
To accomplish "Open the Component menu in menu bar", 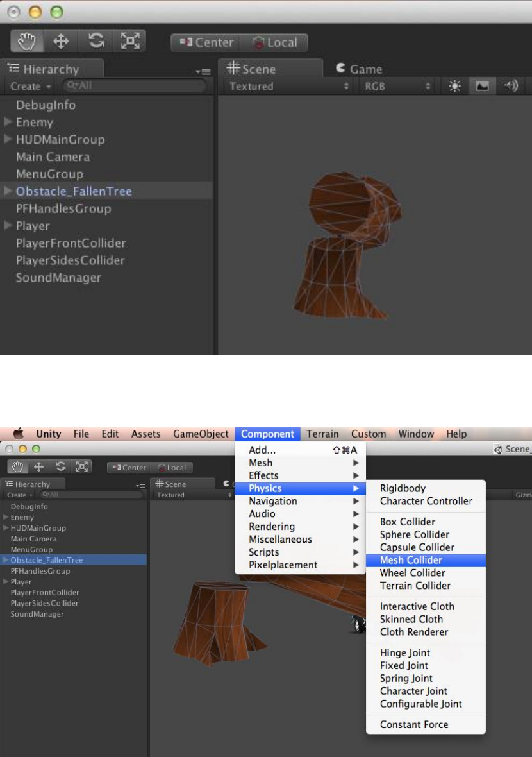I will pyautogui.click(x=268, y=434).
